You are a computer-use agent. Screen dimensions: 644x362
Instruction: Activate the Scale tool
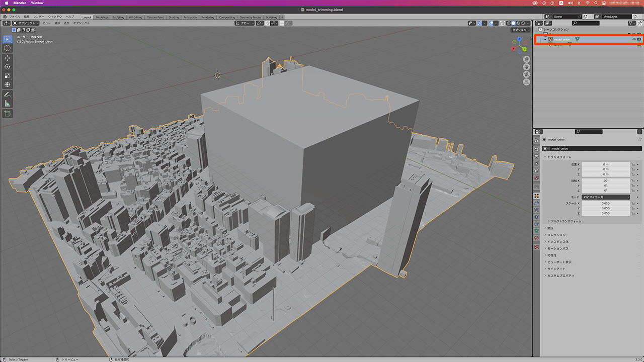coord(8,76)
